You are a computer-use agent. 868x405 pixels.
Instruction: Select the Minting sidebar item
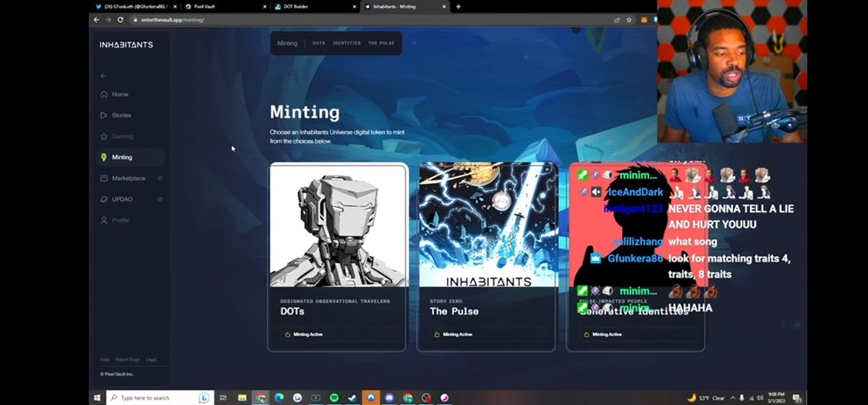click(132, 157)
